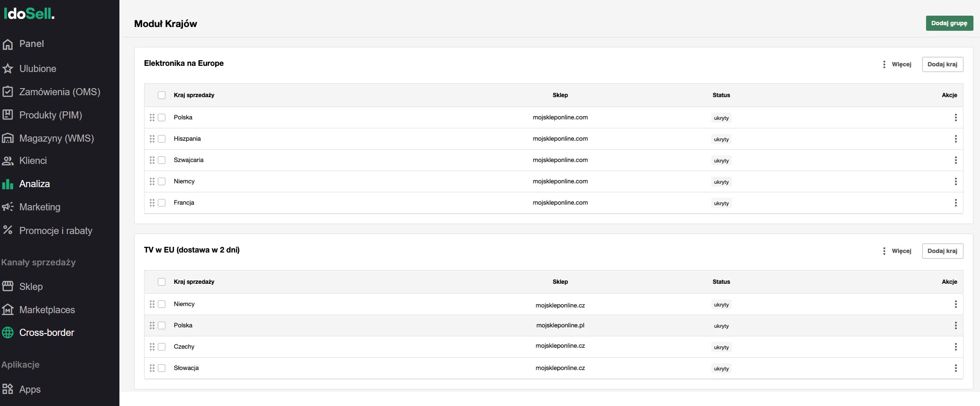Click the Ulubione star icon
Viewport: 980px width, 406px height.
[x=8, y=69]
